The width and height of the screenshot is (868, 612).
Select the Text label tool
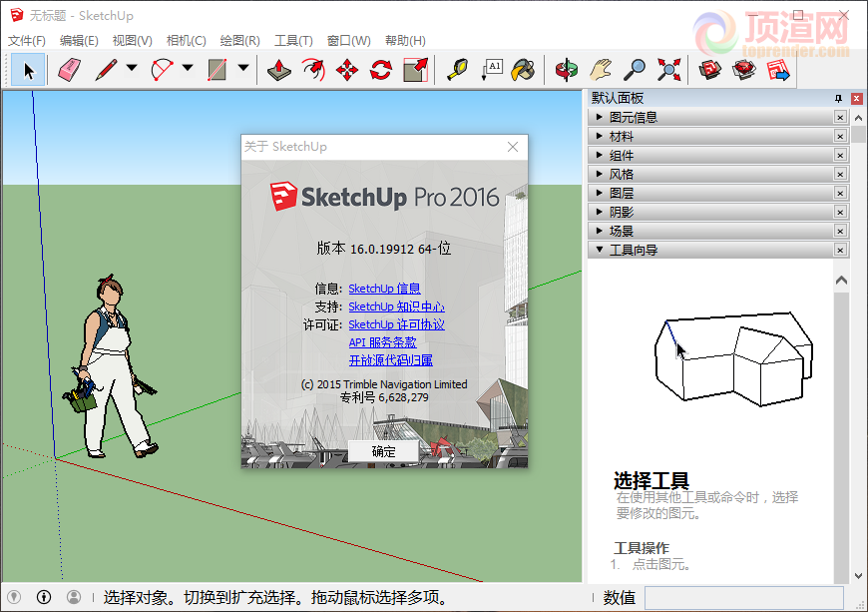(x=492, y=70)
